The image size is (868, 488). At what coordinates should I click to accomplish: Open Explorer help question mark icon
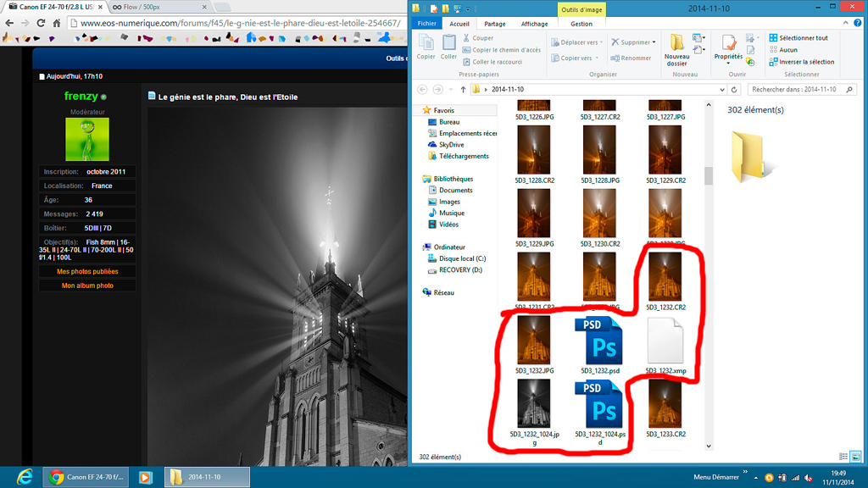[858, 23]
